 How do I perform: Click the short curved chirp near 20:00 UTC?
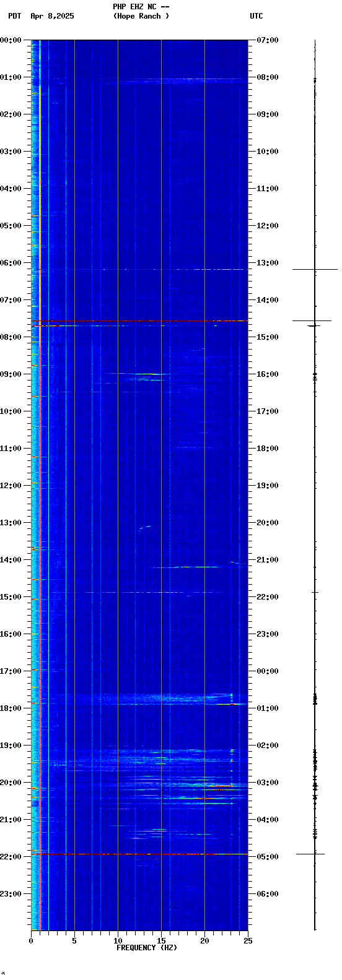(144, 528)
